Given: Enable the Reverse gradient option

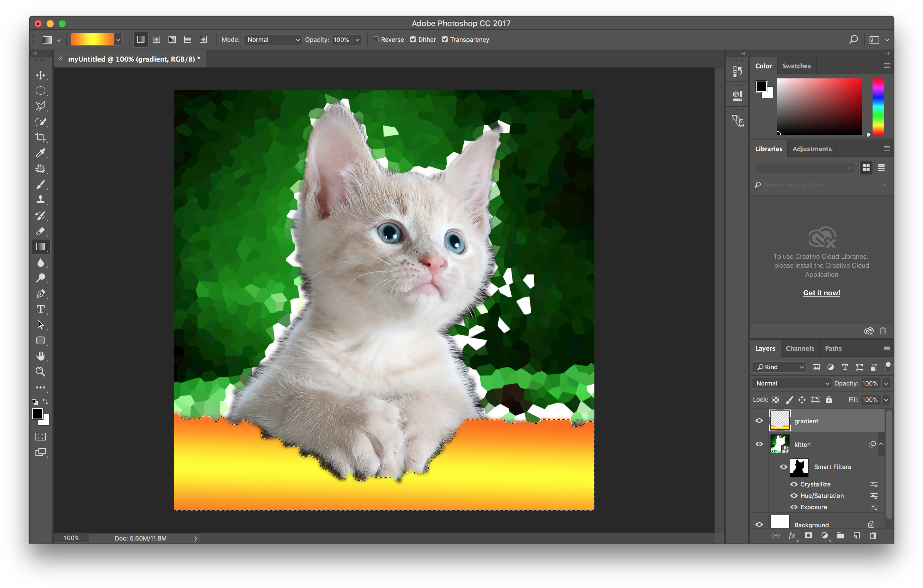Looking at the screenshot, I should click(x=376, y=39).
